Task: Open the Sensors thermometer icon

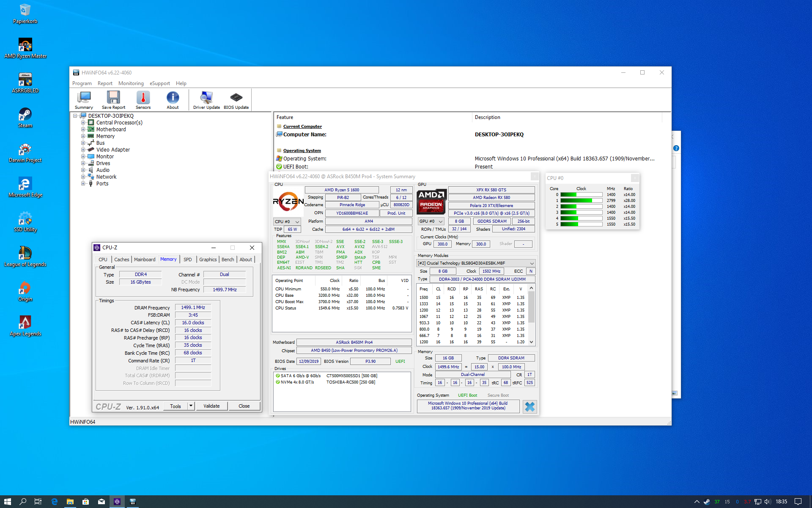Action: [143, 100]
